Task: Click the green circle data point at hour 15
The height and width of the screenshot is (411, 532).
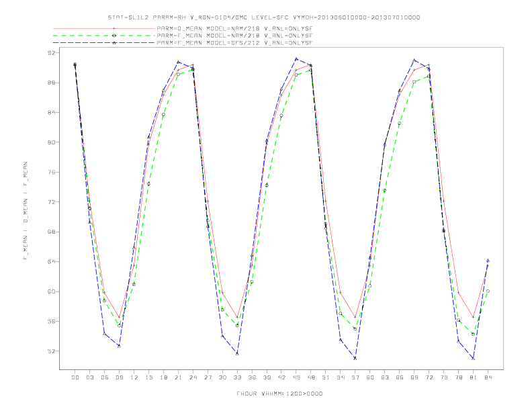Action: (x=148, y=184)
